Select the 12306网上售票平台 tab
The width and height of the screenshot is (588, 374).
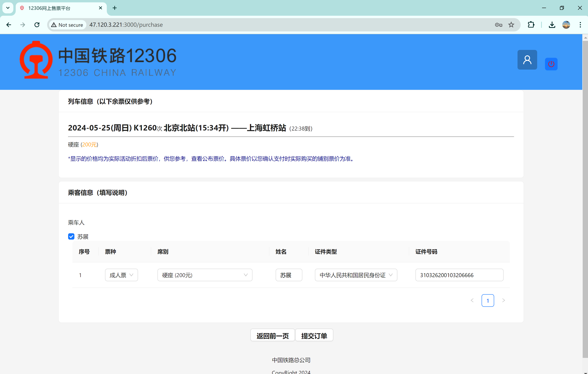click(x=61, y=8)
